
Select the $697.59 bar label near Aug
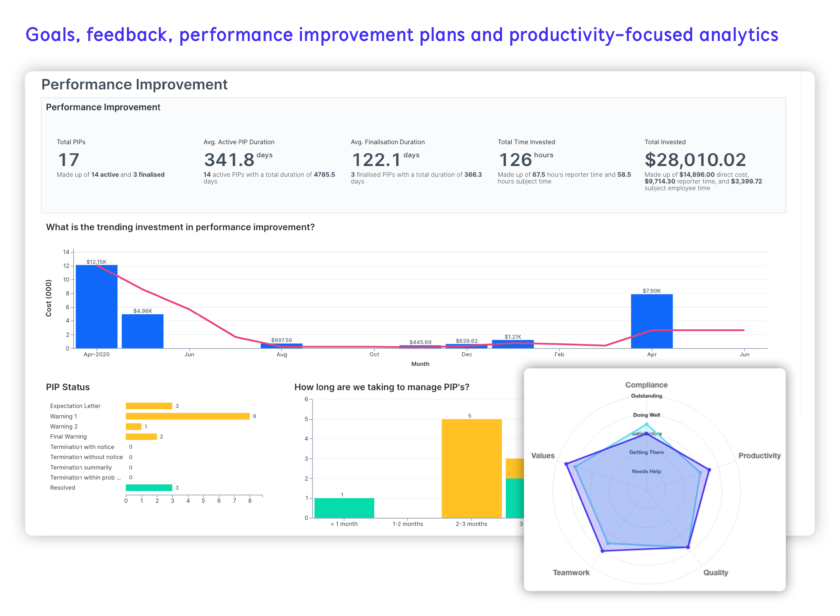coord(282,340)
